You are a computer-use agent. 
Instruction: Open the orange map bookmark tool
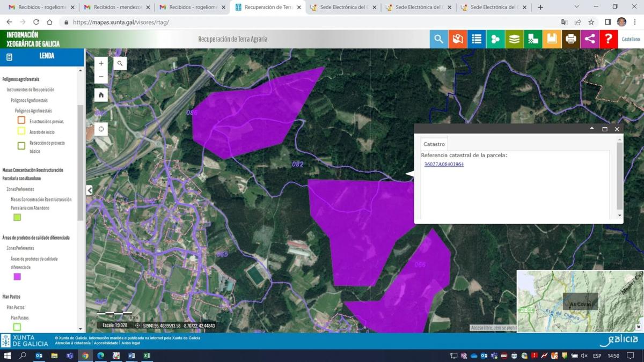tap(457, 39)
